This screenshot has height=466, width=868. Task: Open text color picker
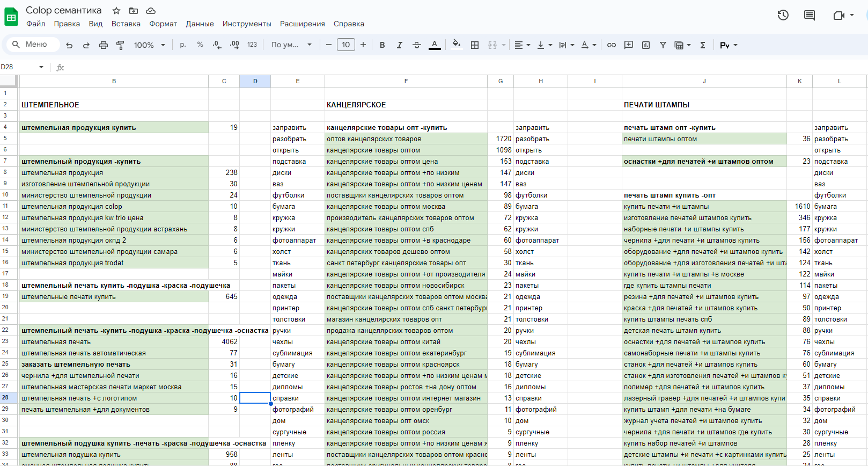point(435,45)
